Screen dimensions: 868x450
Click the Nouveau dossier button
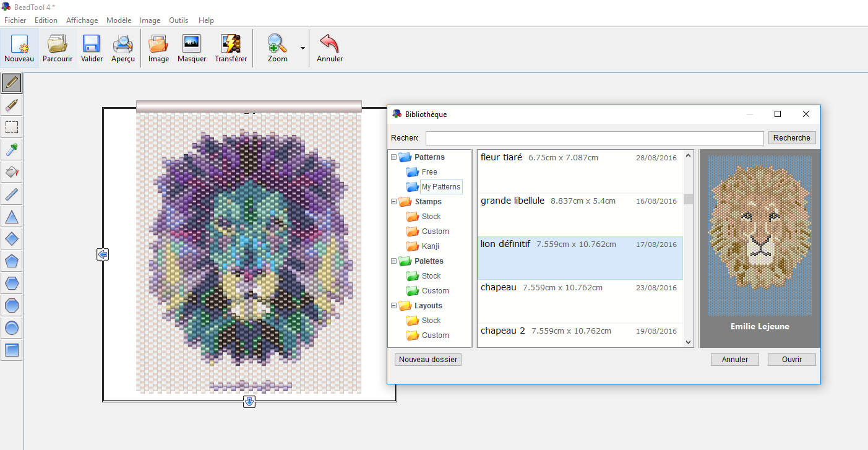(428, 360)
